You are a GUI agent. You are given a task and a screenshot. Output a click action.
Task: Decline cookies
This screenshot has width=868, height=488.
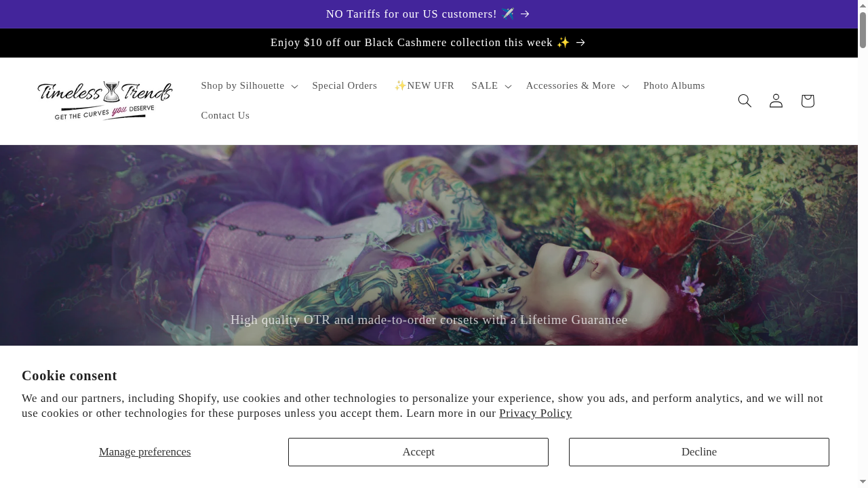point(698,451)
